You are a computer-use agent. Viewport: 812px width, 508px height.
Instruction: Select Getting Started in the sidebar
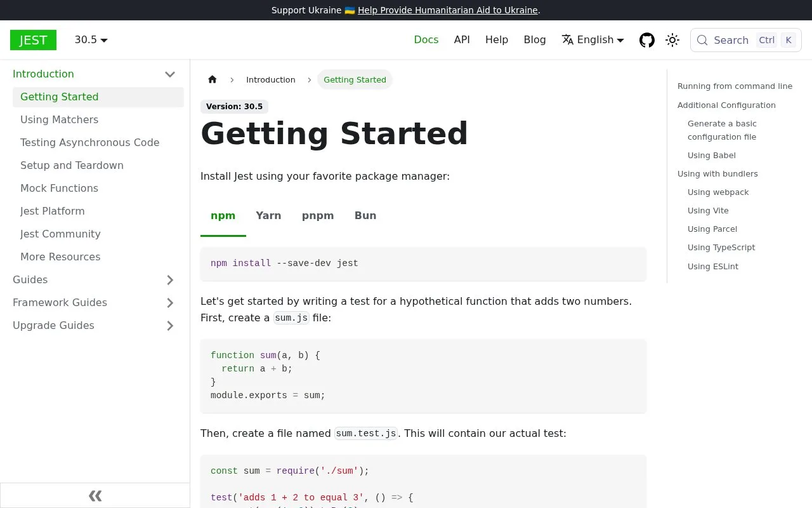click(x=98, y=97)
